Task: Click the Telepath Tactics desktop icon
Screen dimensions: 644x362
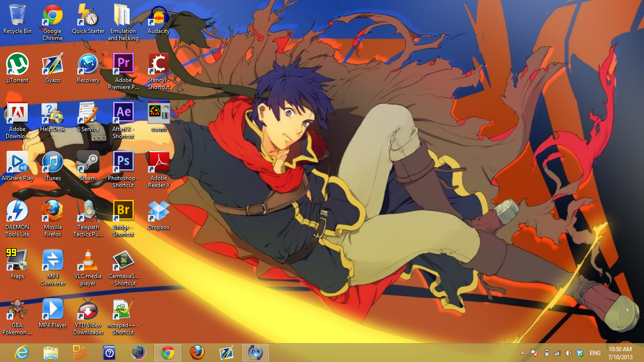Action: click(x=88, y=219)
